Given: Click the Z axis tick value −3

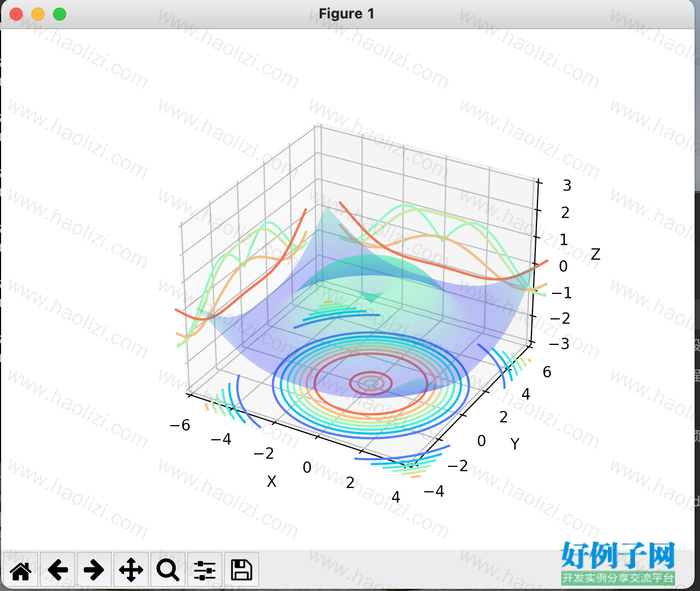Looking at the screenshot, I should click(559, 344).
